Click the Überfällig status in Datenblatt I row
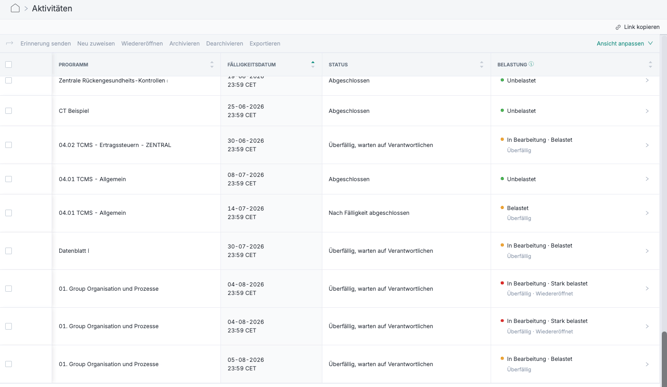The image size is (667, 387). tap(381, 251)
